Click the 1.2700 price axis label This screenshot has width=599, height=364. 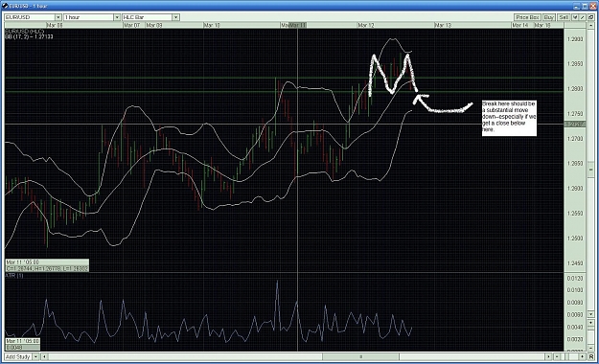[575, 139]
